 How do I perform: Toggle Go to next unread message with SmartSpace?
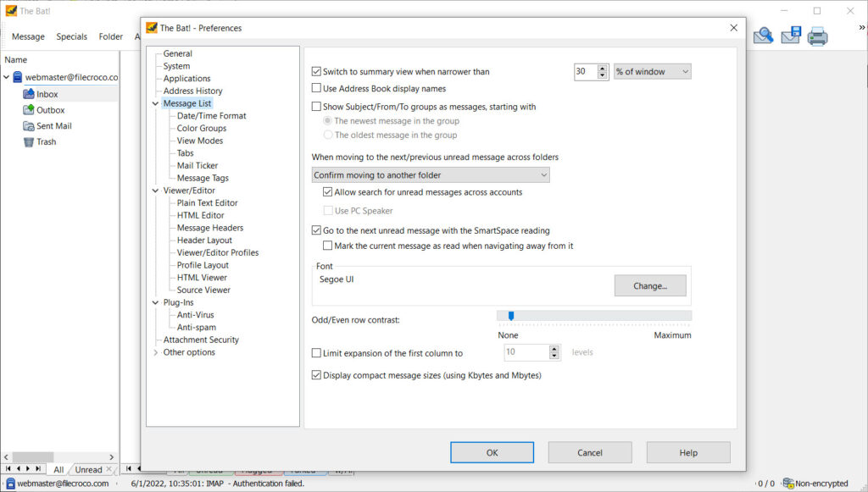[317, 230]
